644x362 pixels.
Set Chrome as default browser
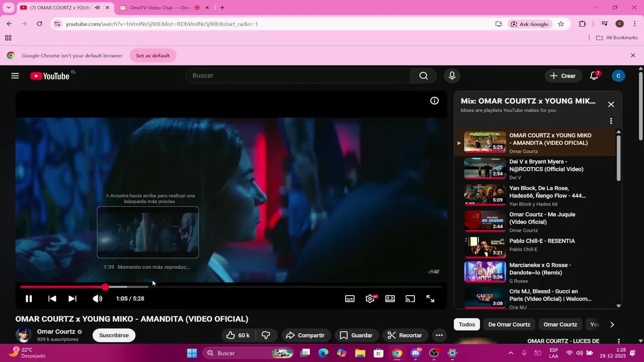153,55
